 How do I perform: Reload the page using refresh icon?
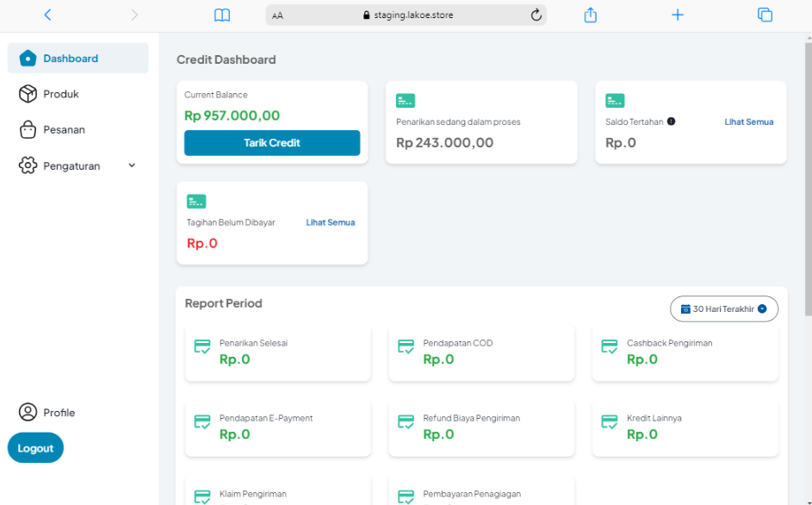point(536,15)
